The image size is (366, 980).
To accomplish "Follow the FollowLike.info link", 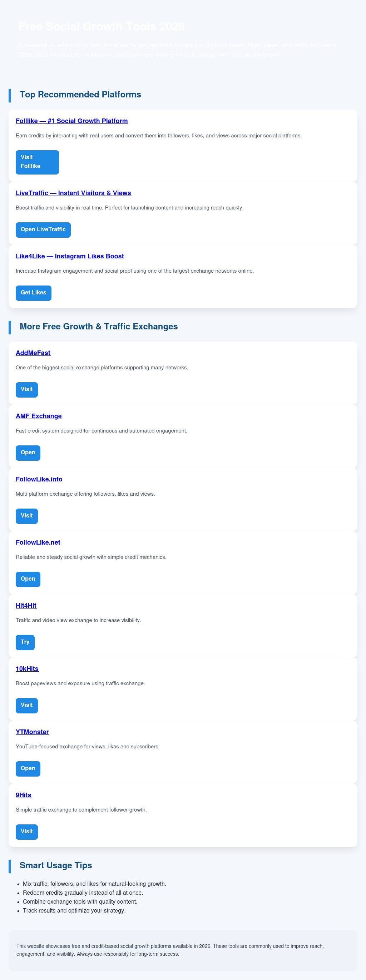I will tap(39, 479).
